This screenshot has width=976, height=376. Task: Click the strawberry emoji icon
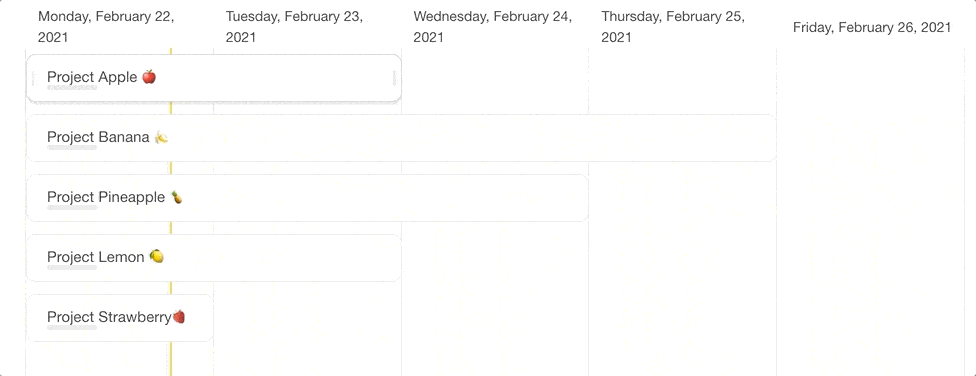[179, 317]
